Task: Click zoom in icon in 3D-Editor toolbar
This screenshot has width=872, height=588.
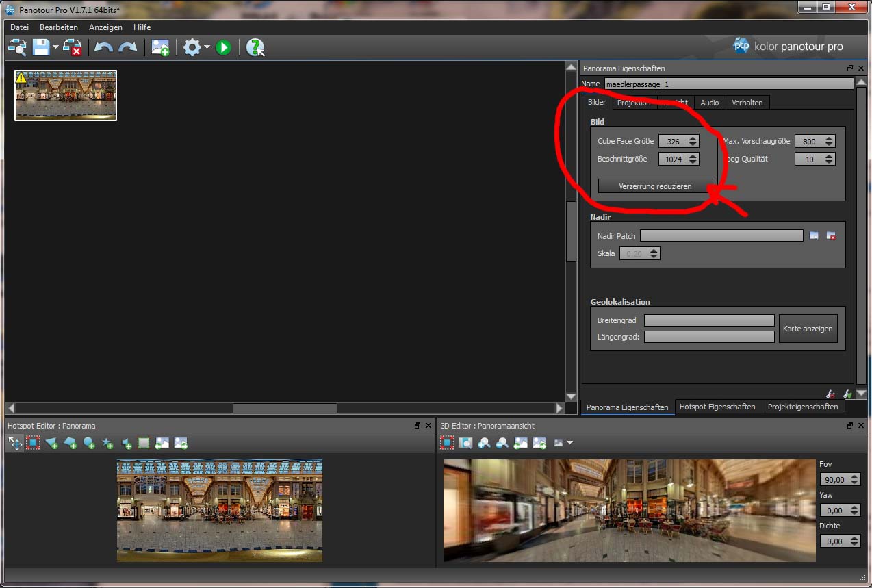Action: point(484,443)
